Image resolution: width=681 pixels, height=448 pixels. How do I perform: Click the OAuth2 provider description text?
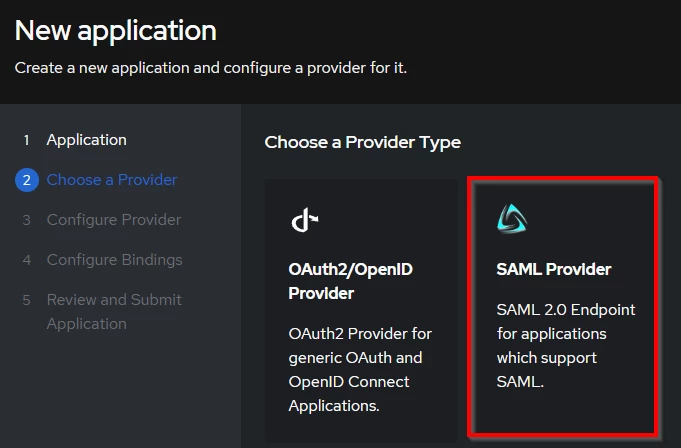tap(360, 370)
